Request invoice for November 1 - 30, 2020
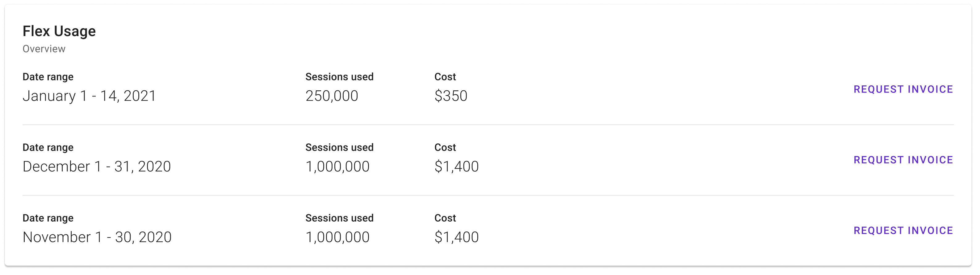Viewport: 980px width, 275px height. [903, 231]
